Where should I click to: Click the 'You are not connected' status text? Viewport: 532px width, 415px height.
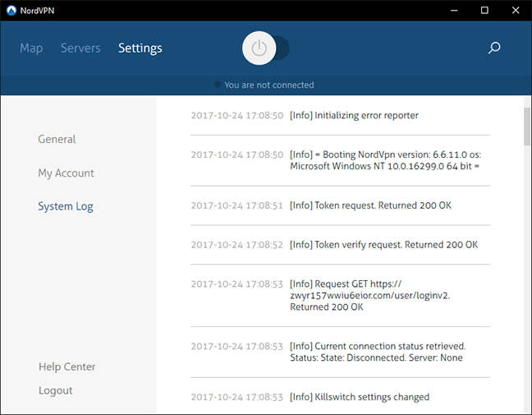269,85
